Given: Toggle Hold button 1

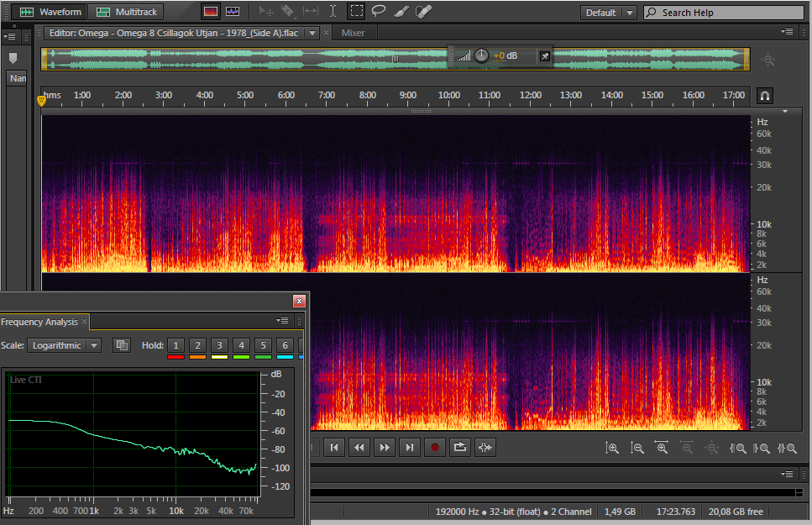Looking at the screenshot, I should (x=176, y=345).
